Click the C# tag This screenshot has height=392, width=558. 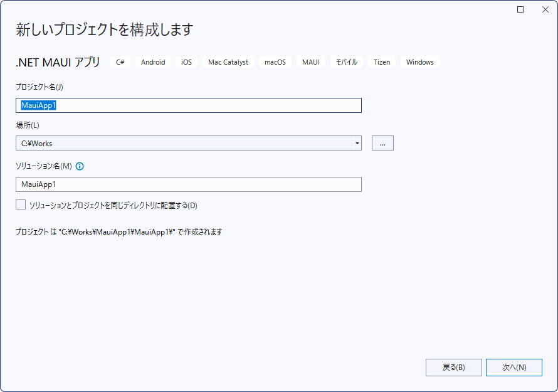point(120,62)
